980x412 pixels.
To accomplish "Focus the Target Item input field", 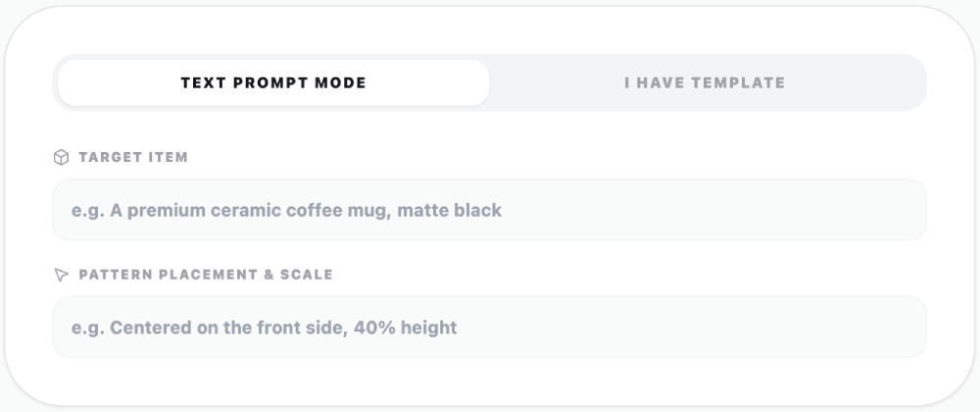I will (489, 210).
